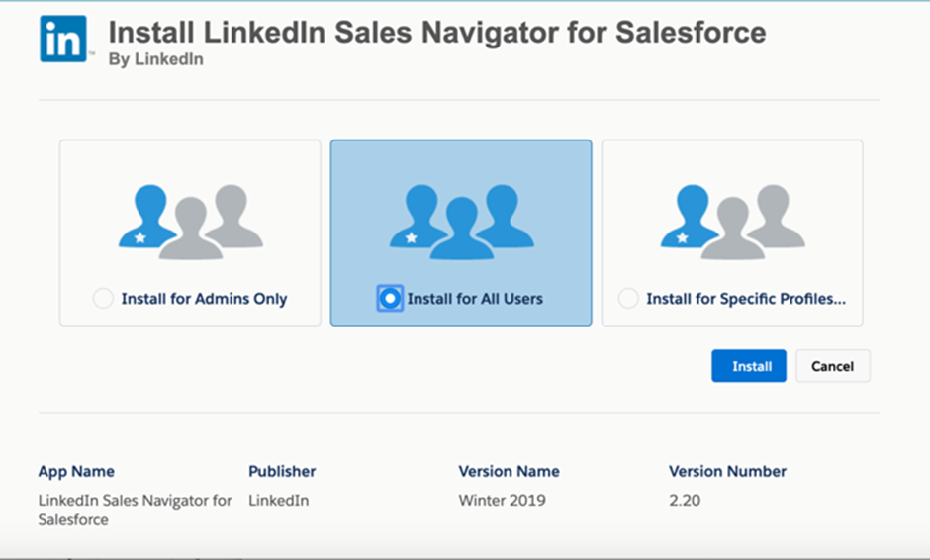Click the Install for Admins Only label
930x560 pixels.
(x=204, y=299)
